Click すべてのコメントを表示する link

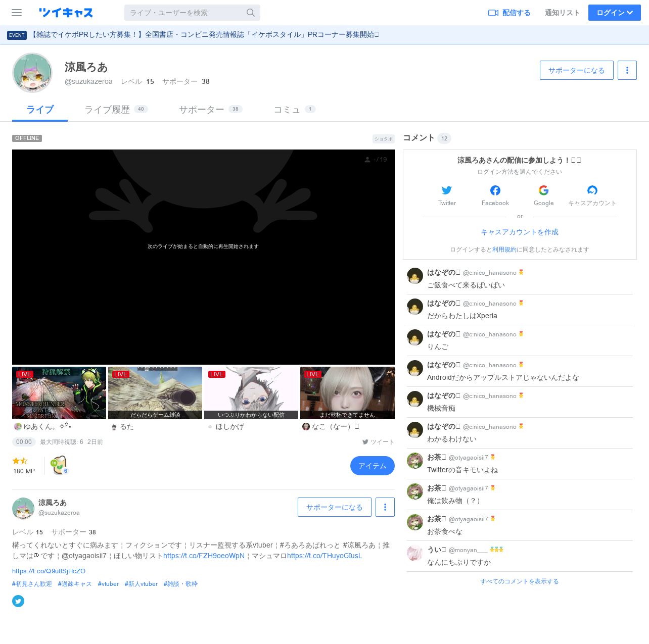click(x=520, y=581)
